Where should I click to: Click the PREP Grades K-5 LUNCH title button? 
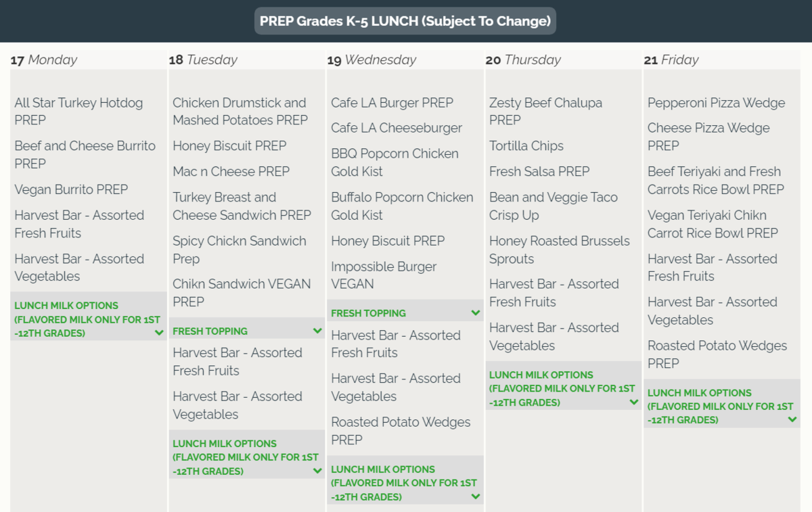point(405,21)
